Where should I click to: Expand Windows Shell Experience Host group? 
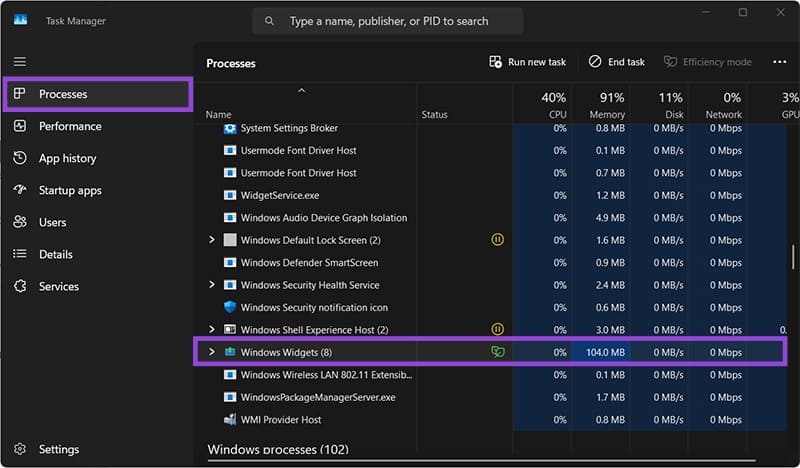(212, 329)
